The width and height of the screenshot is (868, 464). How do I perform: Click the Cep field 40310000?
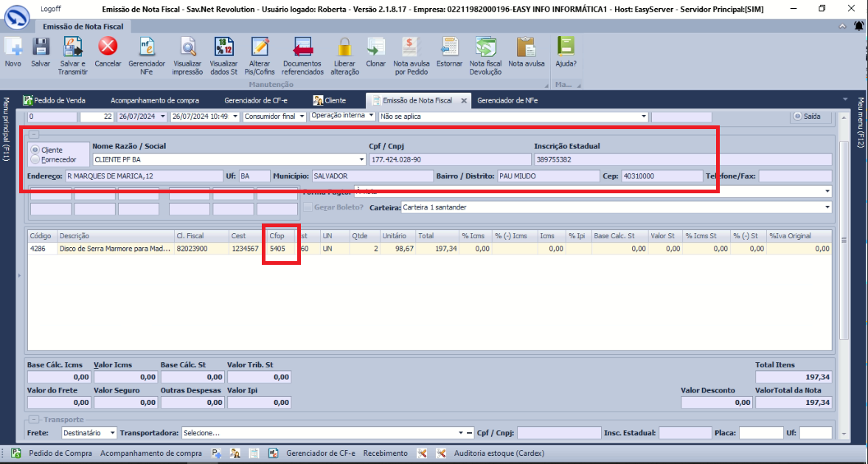pos(662,176)
